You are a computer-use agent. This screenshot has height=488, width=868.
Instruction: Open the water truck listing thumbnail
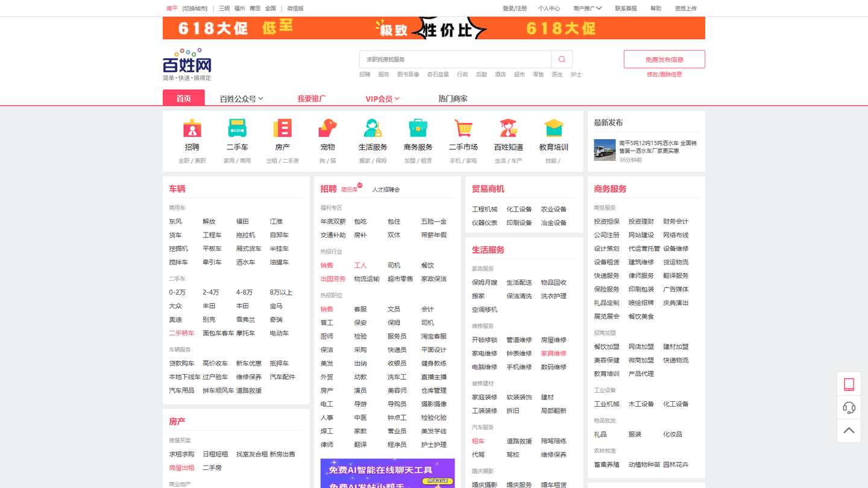click(x=605, y=150)
